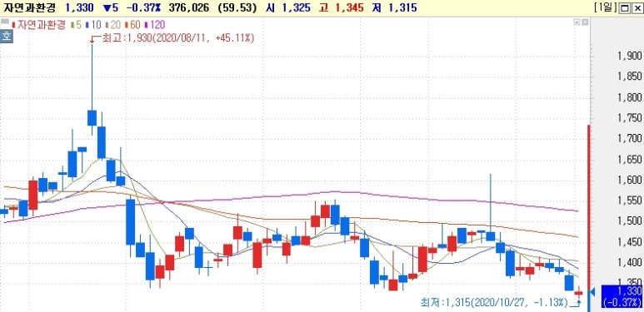Click the [1일] period label
The width and height of the screenshot is (644, 312).
coord(606,7)
